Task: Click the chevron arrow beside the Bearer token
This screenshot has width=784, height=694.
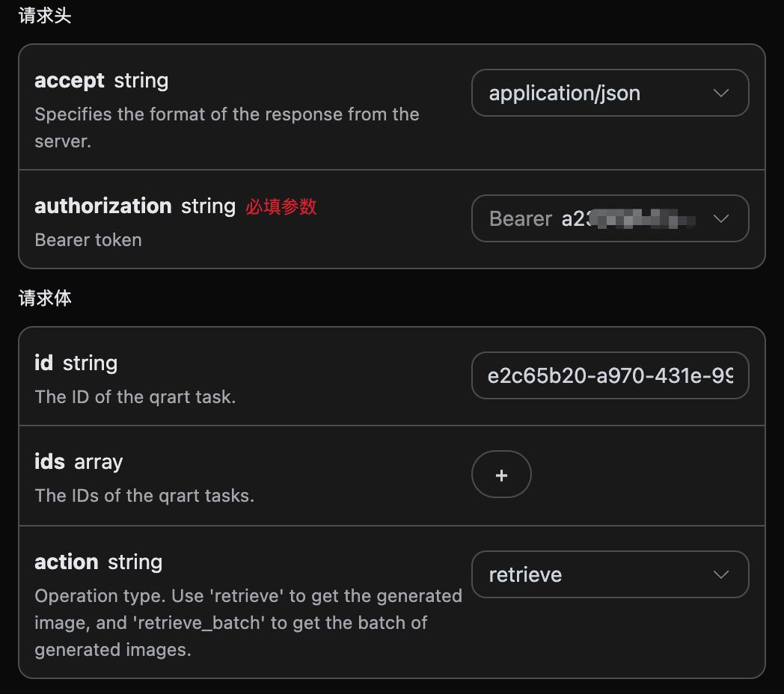Action: [x=721, y=219]
